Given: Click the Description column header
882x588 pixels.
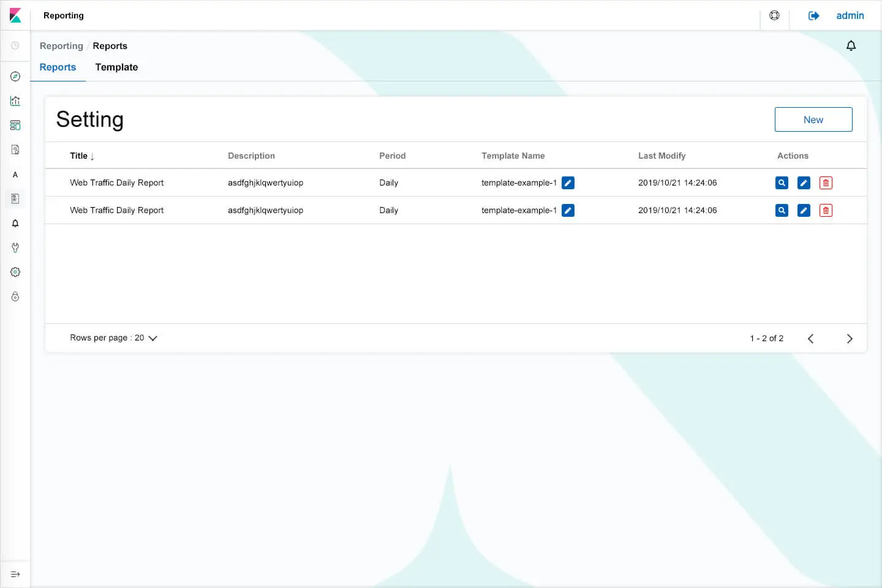Looking at the screenshot, I should (x=251, y=156).
